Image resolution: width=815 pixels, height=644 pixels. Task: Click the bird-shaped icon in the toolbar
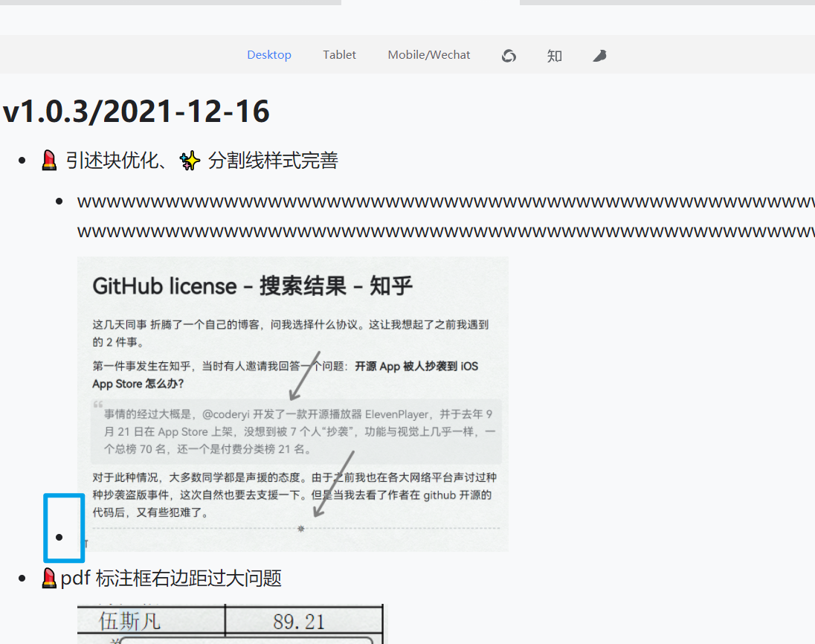pyautogui.click(x=600, y=56)
